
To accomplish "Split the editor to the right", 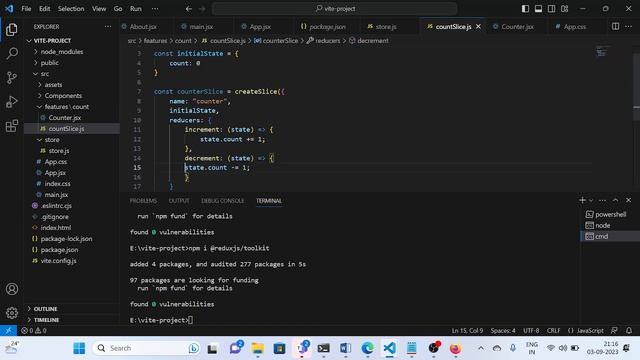I will [616, 27].
